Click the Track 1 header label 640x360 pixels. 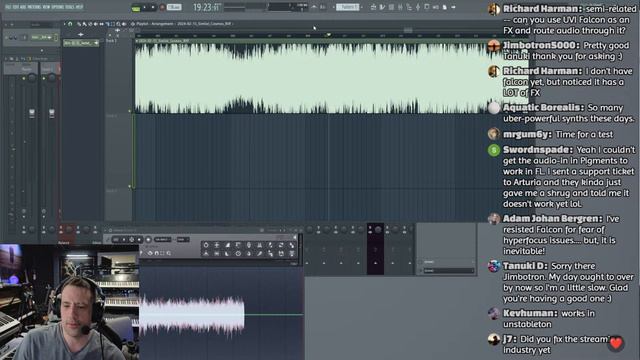(112, 41)
